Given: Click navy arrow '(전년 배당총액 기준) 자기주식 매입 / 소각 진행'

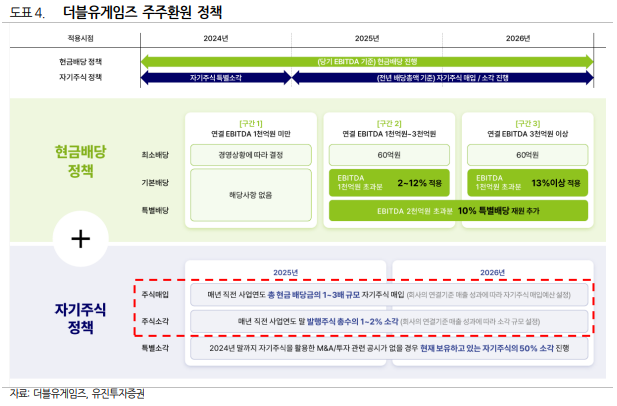Looking at the screenshot, I should click(x=443, y=78).
